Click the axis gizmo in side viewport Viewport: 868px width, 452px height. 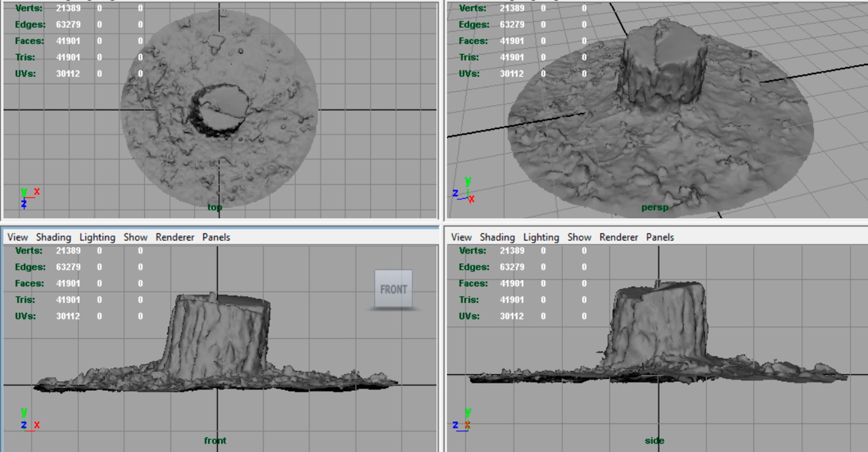pyautogui.click(x=462, y=420)
